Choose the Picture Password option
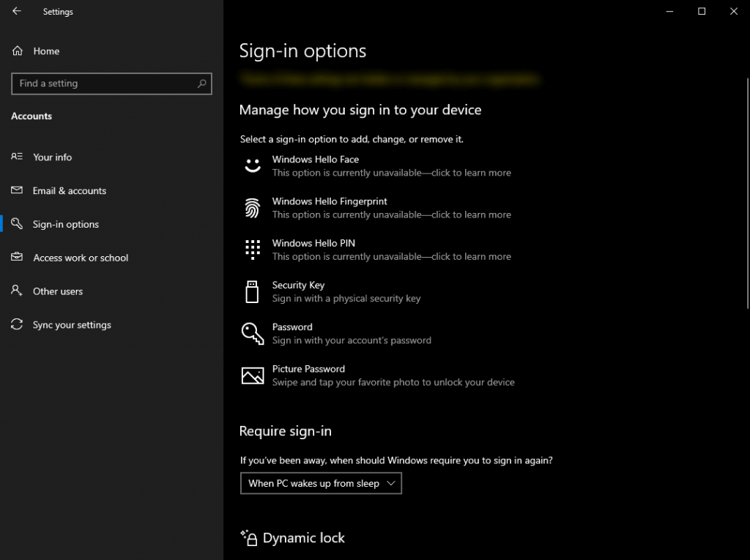Image resolution: width=750 pixels, height=560 pixels. [377, 376]
